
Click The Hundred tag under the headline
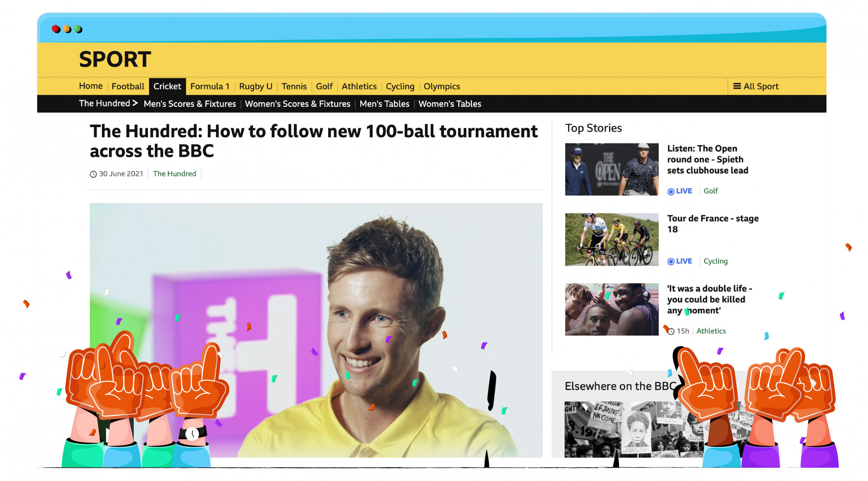pos(174,173)
